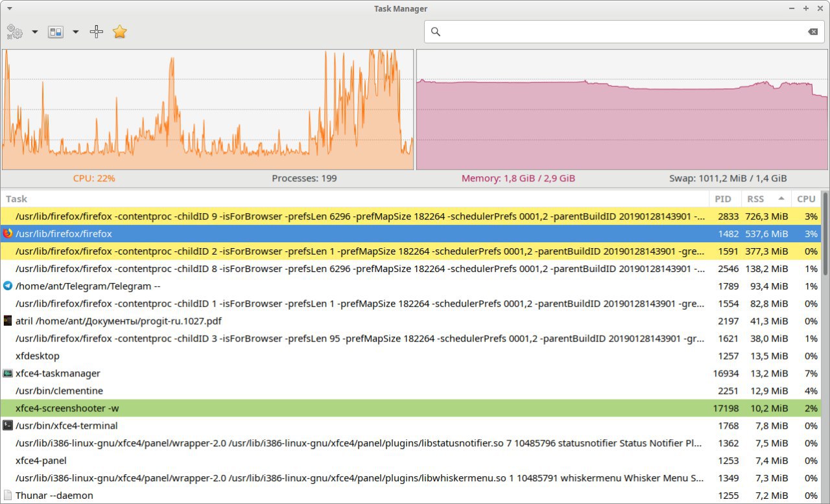Select the libwhiskermenu.so wrapper row
This screenshot has height=504, width=830.
click(411, 479)
